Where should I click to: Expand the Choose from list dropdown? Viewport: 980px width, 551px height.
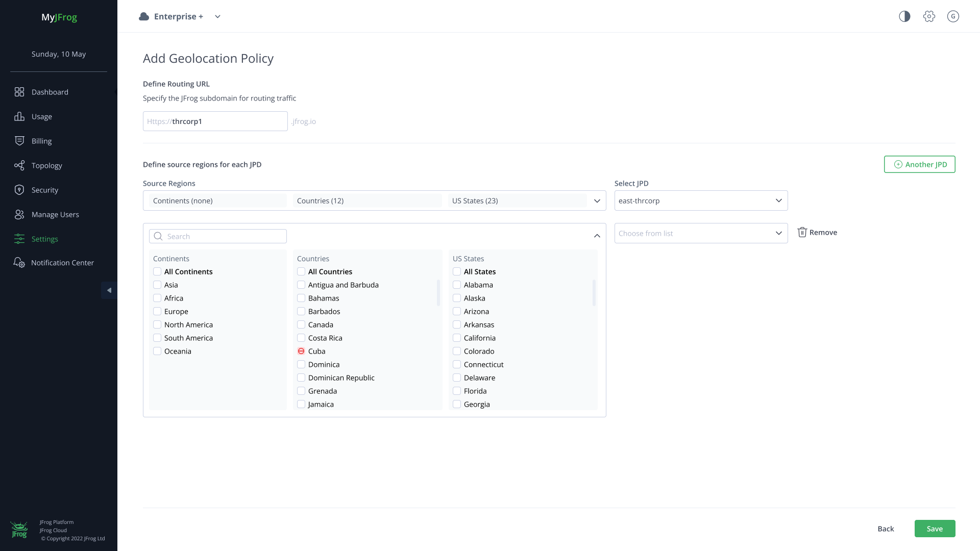[701, 233]
